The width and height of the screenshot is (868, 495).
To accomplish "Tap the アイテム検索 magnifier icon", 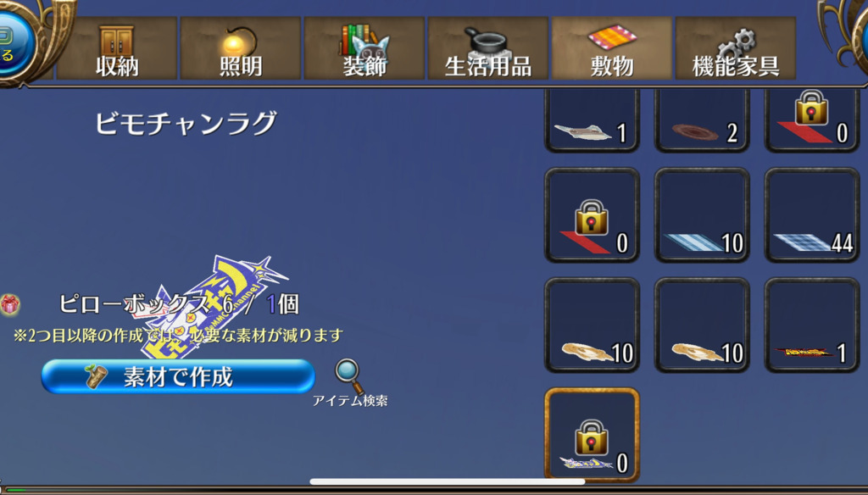I will 349,376.
